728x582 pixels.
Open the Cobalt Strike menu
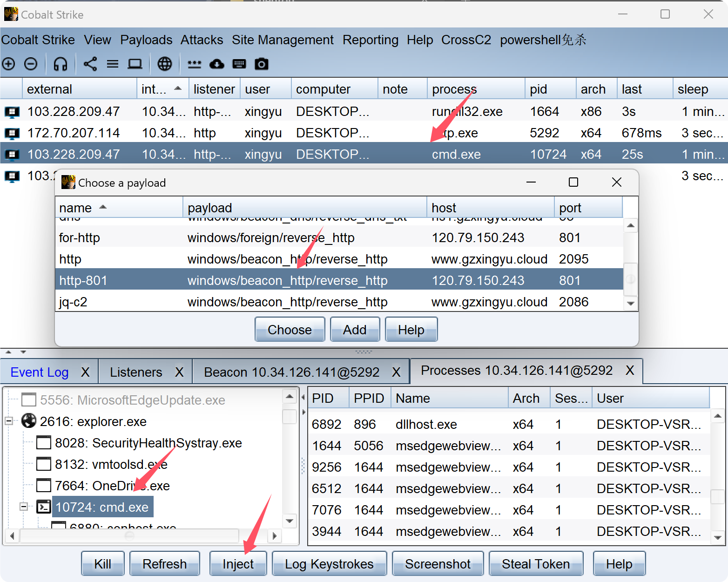click(x=38, y=40)
